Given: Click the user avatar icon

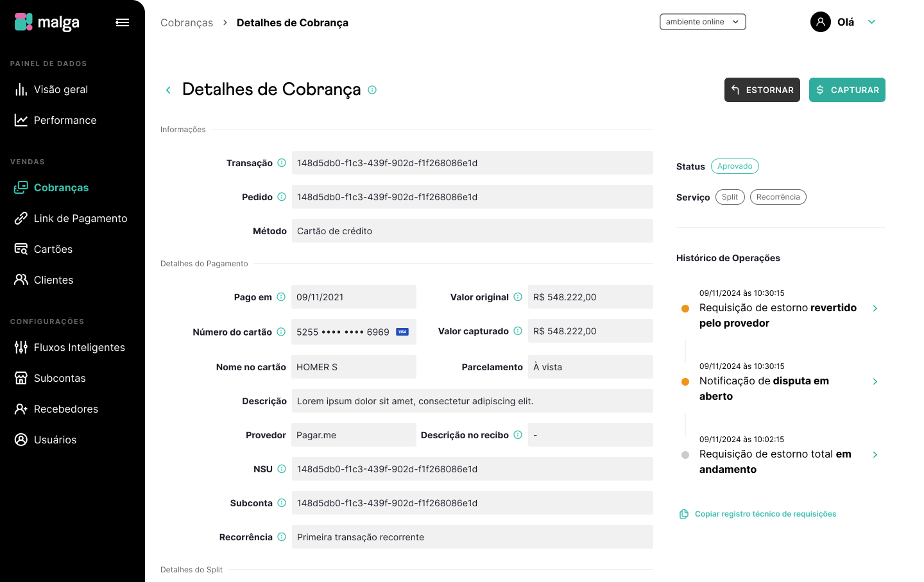Looking at the screenshot, I should coord(821,22).
